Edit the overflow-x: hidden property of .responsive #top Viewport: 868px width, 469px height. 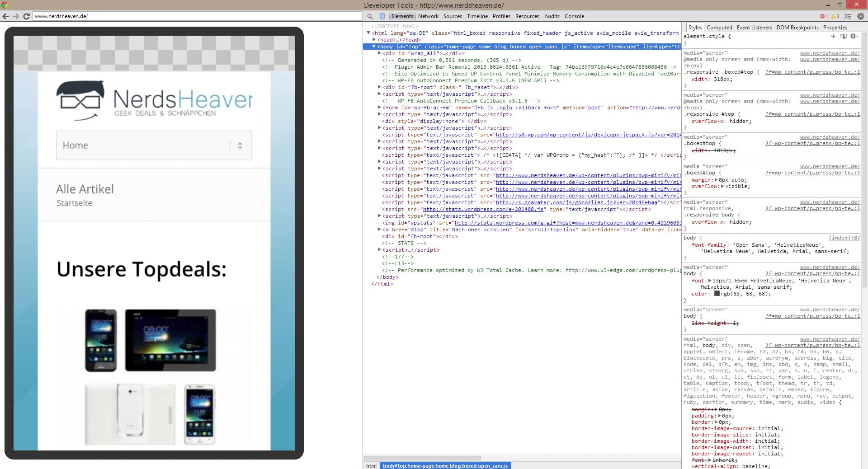(x=721, y=121)
